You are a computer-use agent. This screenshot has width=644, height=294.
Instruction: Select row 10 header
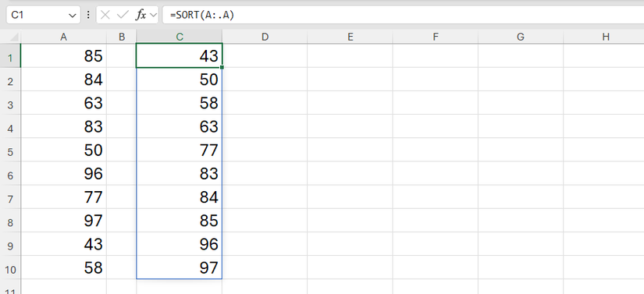pyautogui.click(x=10, y=268)
